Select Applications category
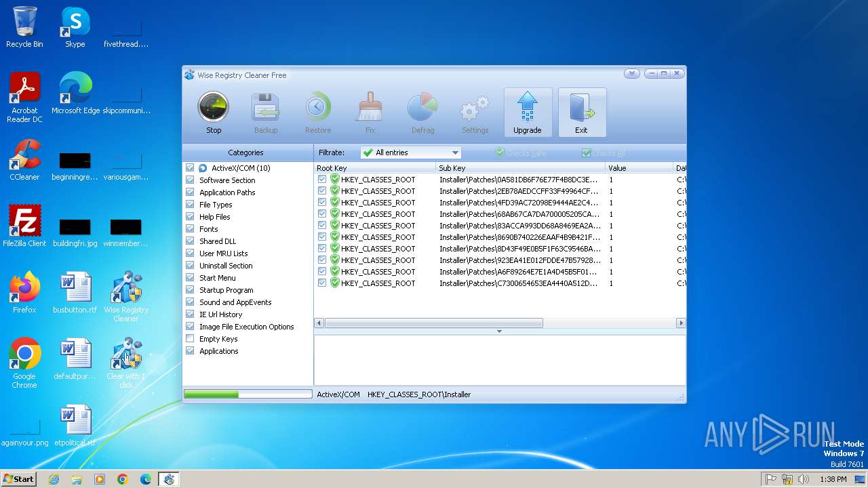 (x=219, y=351)
